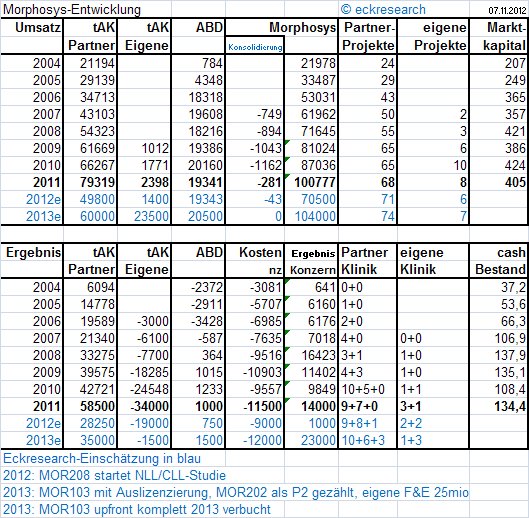Select Morphosys total 53031
Viewport: 529px width, 518px height.
click(x=318, y=97)
